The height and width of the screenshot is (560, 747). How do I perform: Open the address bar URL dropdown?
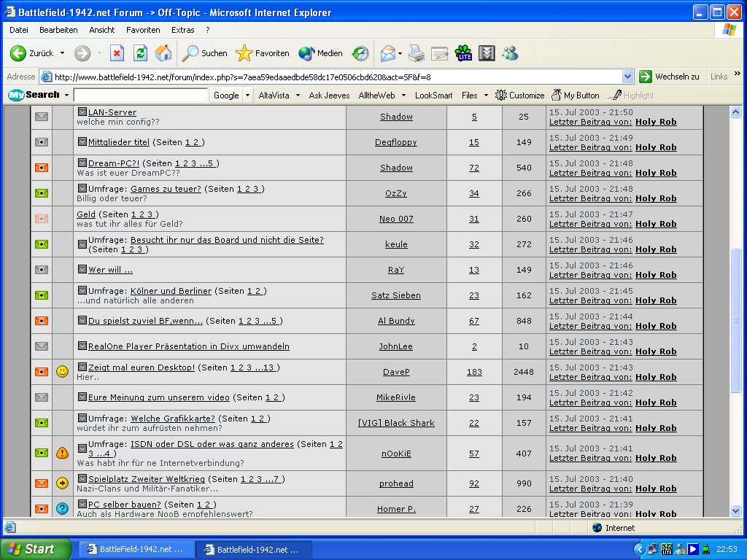tap(627, 77)
